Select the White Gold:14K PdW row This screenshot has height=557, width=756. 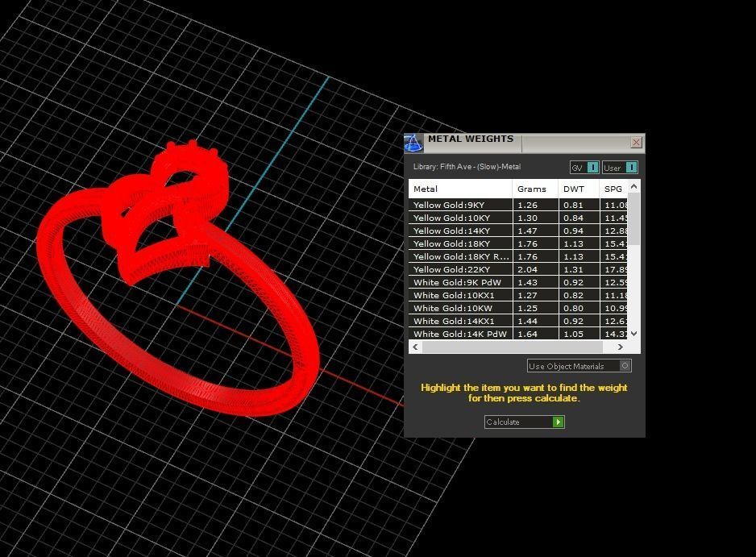[x=517, y=334]
